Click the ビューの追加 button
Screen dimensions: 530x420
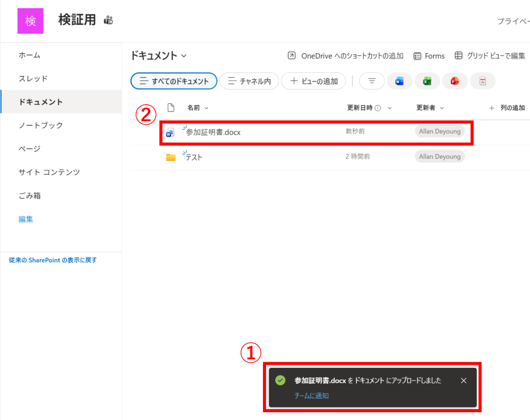pos(314,81)
